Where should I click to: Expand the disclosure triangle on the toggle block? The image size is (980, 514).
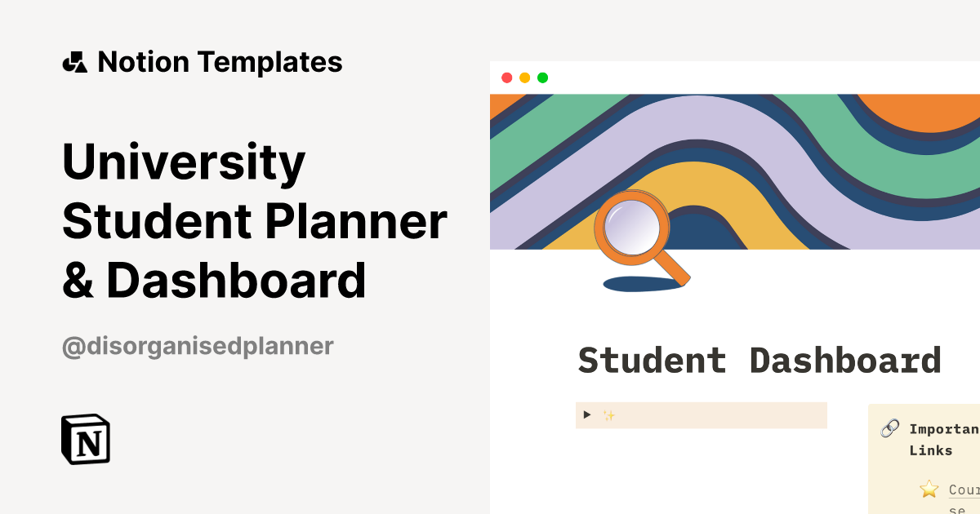click(x=587, y=414)
